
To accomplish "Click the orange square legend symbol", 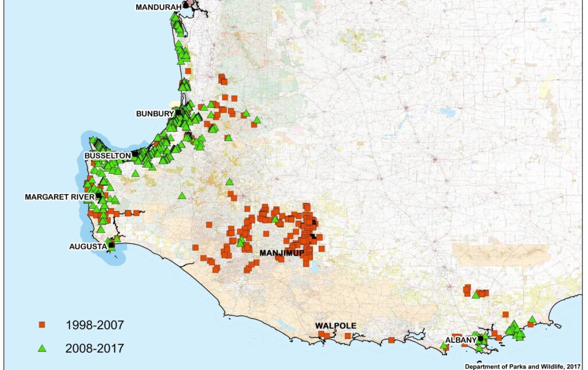I will pyautogui.click(x=41, y=325).
